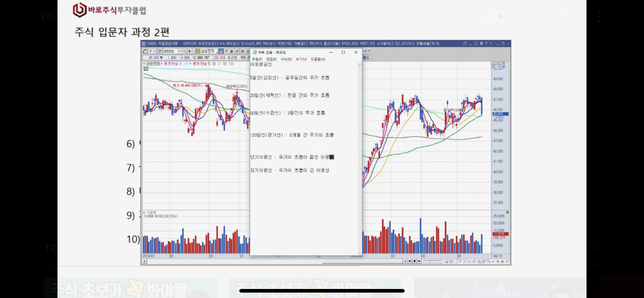Click the pin icon in chart title bar

click(x=481, y=43)
